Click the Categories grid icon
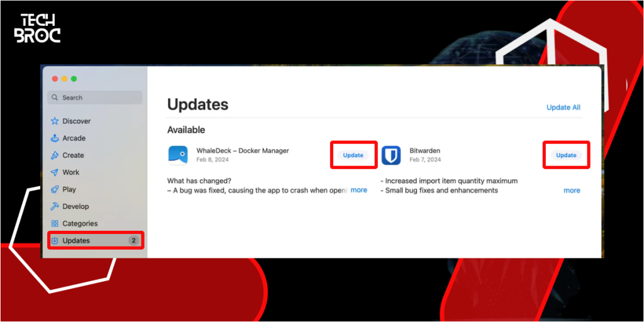This screenshot has height=322, width=644. click(x=55, y=223)
